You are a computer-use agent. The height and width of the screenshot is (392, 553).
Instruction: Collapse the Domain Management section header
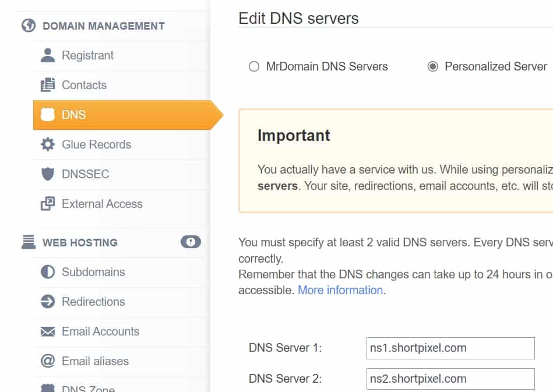click(103, 26)
